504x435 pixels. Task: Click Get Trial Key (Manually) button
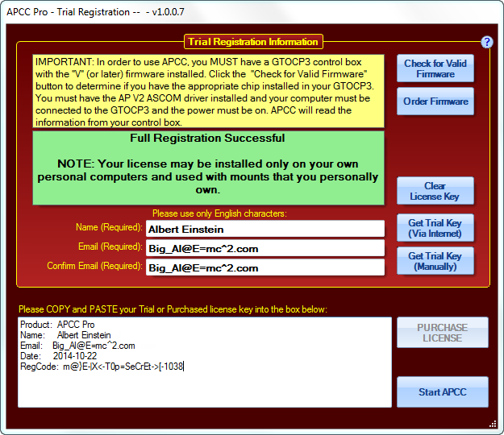tap(435, 261)
